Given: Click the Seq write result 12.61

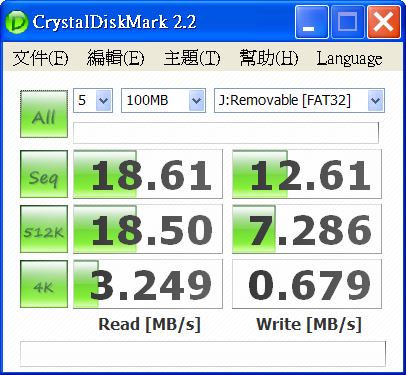Looking at the screenshot, I should pos(307,174).
